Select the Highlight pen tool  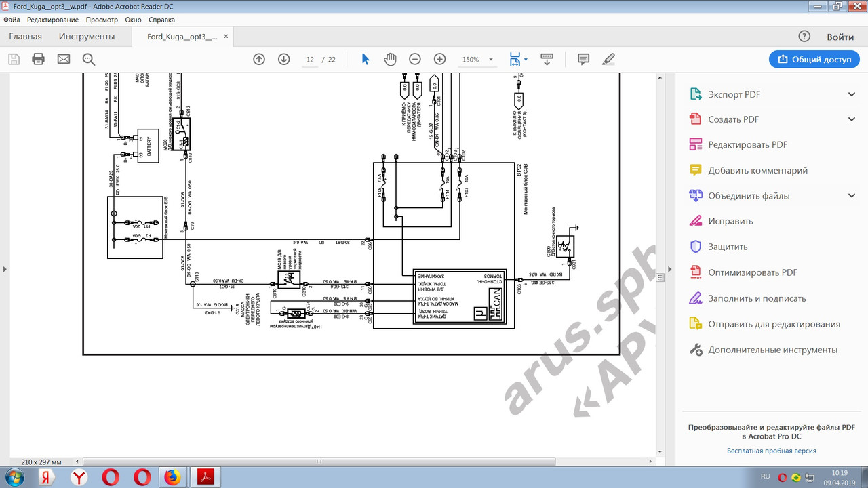coord(608,59)
